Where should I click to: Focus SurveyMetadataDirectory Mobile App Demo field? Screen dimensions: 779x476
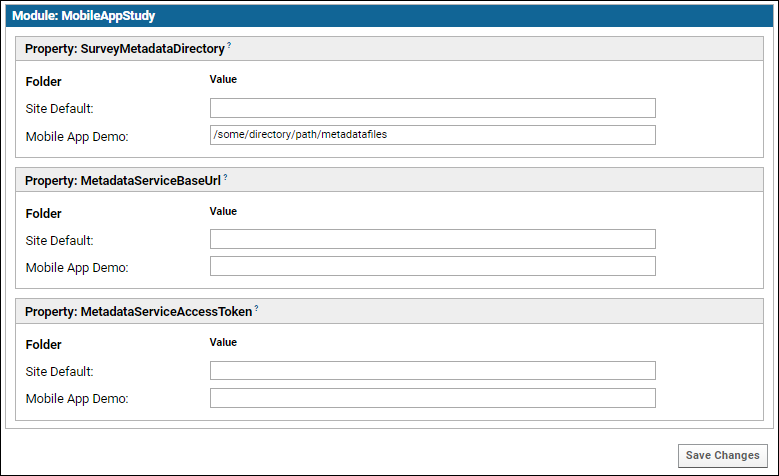pos(433,135)
